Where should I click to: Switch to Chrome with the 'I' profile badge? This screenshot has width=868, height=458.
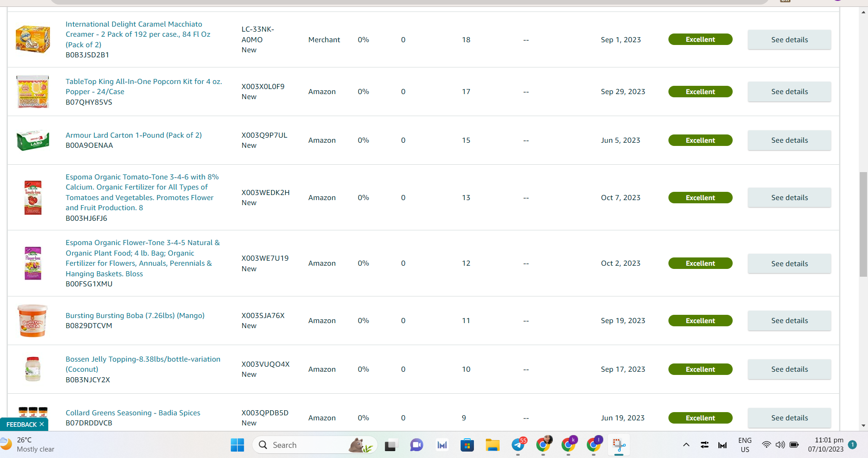coord(594,445)
